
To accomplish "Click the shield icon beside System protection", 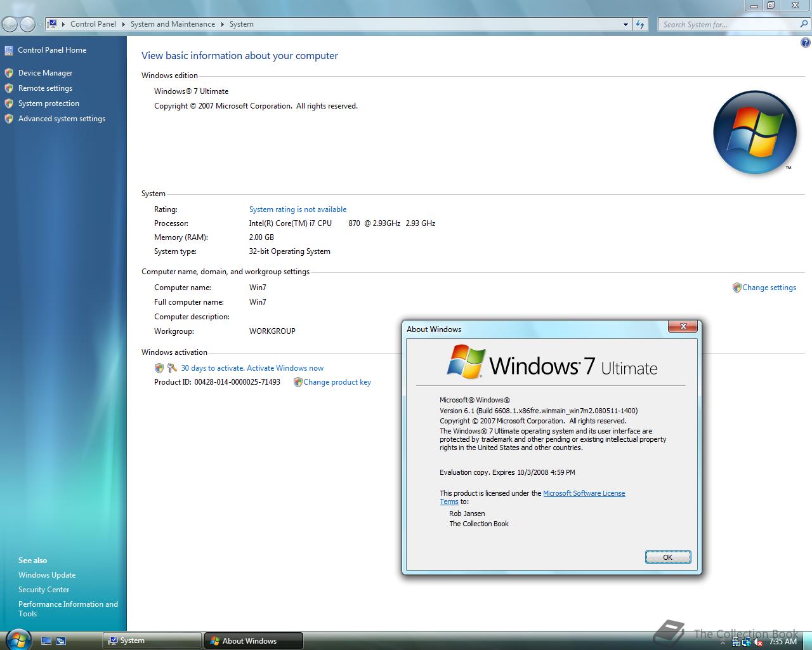I will 9,103.
